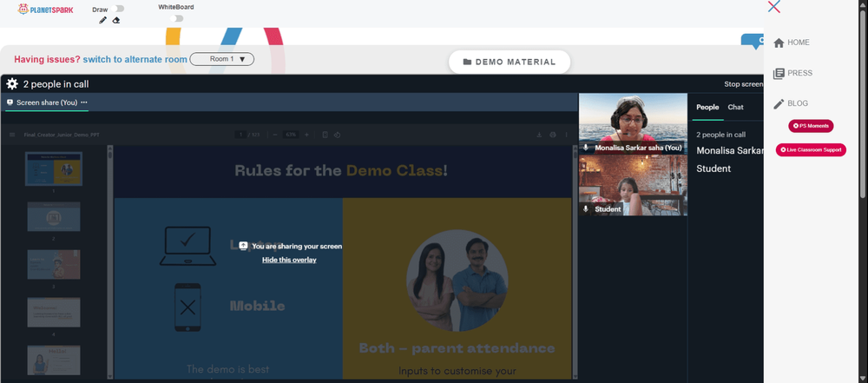The width and height of the screenshot is (868, 383).
Task: Mute the Student microphone icon
Action: (586, 209)
